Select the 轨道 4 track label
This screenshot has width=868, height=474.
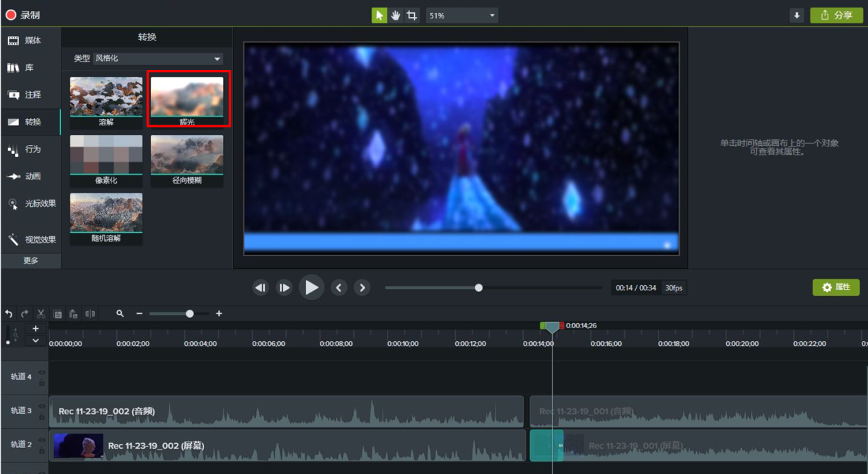pyautogui.click(x=21, y=377)
